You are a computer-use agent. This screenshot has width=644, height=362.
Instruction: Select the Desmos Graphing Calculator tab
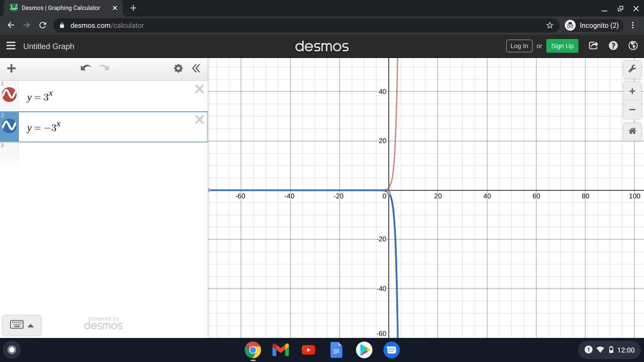[64, 8]
